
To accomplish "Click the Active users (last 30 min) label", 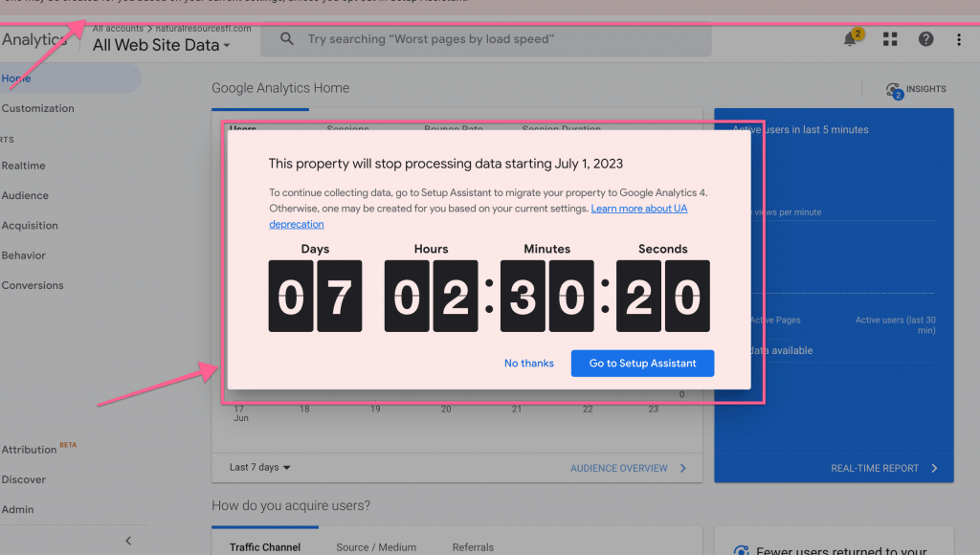I will click(x=896, y=325).
